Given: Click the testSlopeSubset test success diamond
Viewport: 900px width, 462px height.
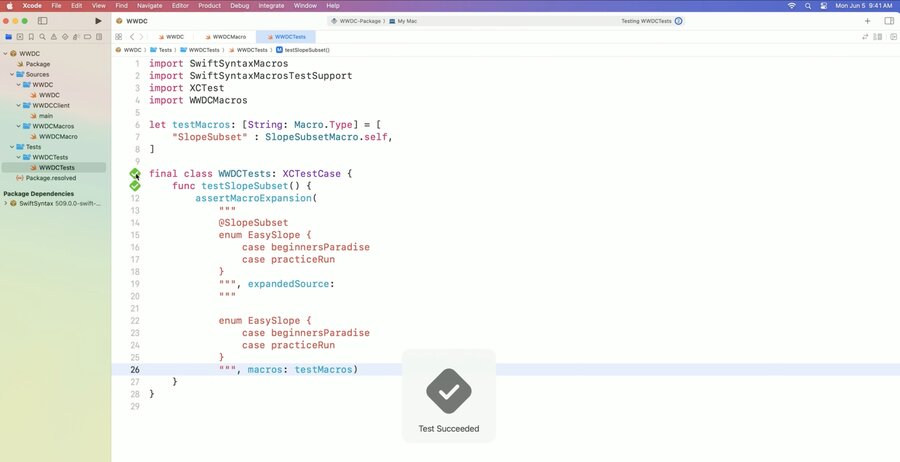Looking at the screenshot, I should [x=134, y=186].
